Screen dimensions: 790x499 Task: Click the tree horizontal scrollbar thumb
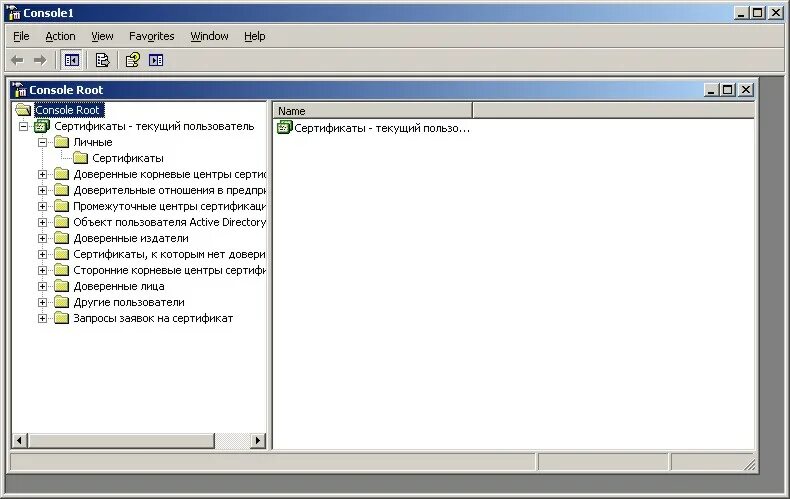tap(121, 441)
